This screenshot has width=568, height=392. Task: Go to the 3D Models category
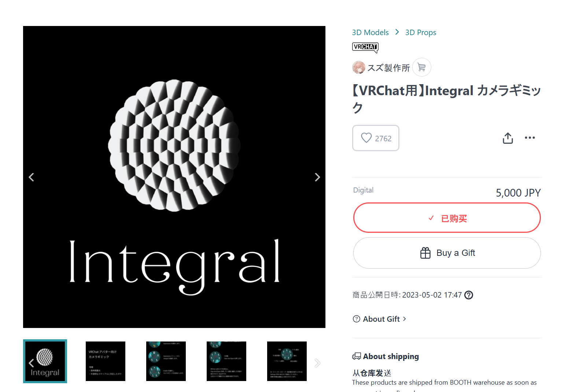tap(370, 33)
